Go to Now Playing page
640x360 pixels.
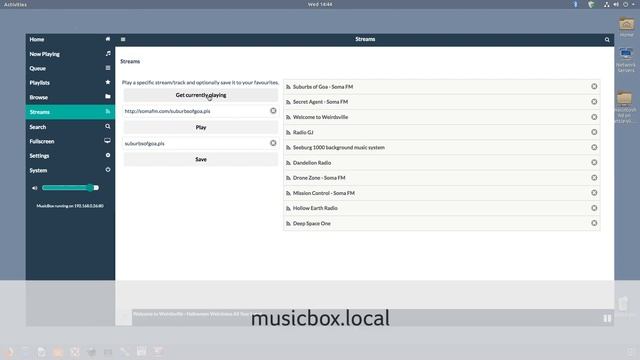70,54
